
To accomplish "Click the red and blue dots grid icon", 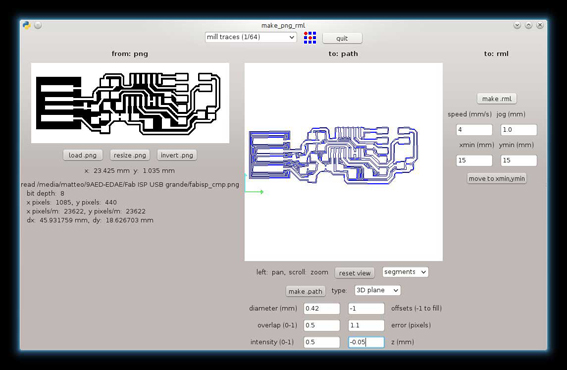I will click(310, 38).
